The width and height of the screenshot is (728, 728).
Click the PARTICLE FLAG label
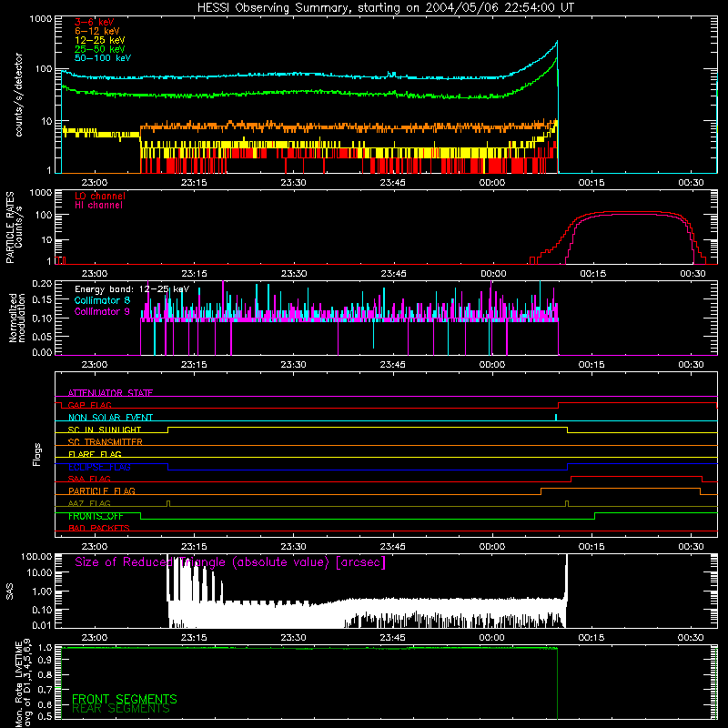(102, 491)
